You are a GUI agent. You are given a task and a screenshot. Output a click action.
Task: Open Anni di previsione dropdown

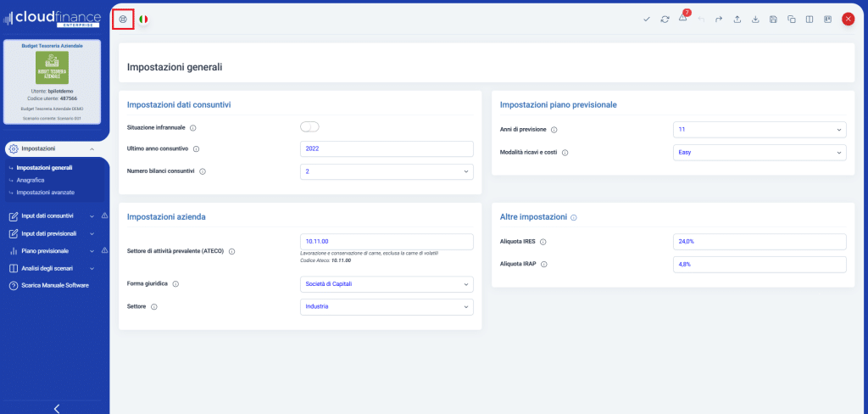point(759,130)
